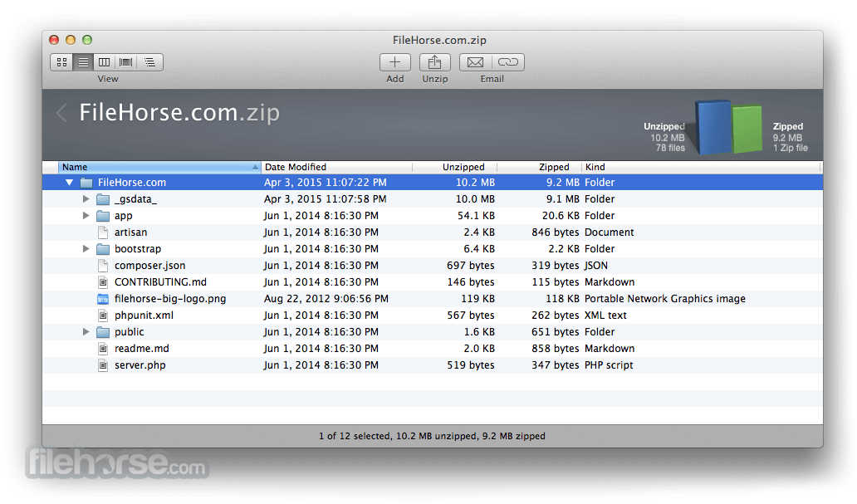
Task: Click the server.php file icon
Action: pyautogui.click(x=103, y=365)
